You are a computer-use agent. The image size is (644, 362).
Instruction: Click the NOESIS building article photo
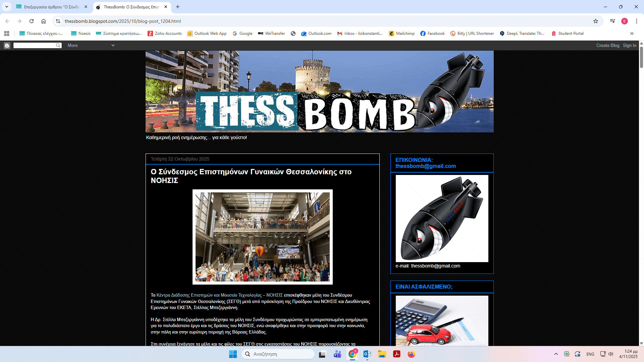pyautogui.click(x=262, y=237)
